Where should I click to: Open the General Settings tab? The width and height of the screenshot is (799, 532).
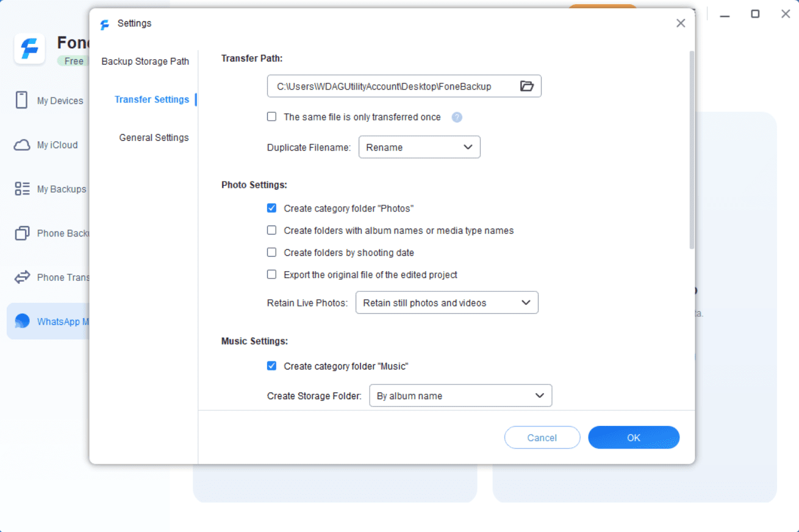pos(154,138)
